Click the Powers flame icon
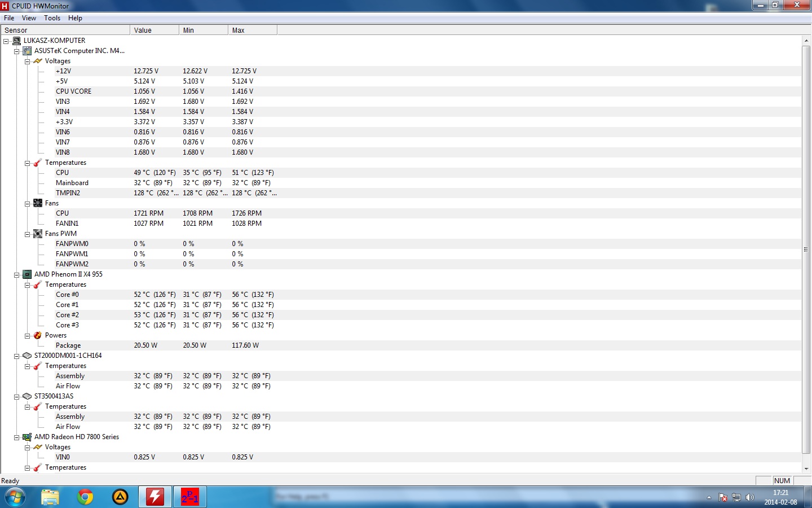 [38, 335]
